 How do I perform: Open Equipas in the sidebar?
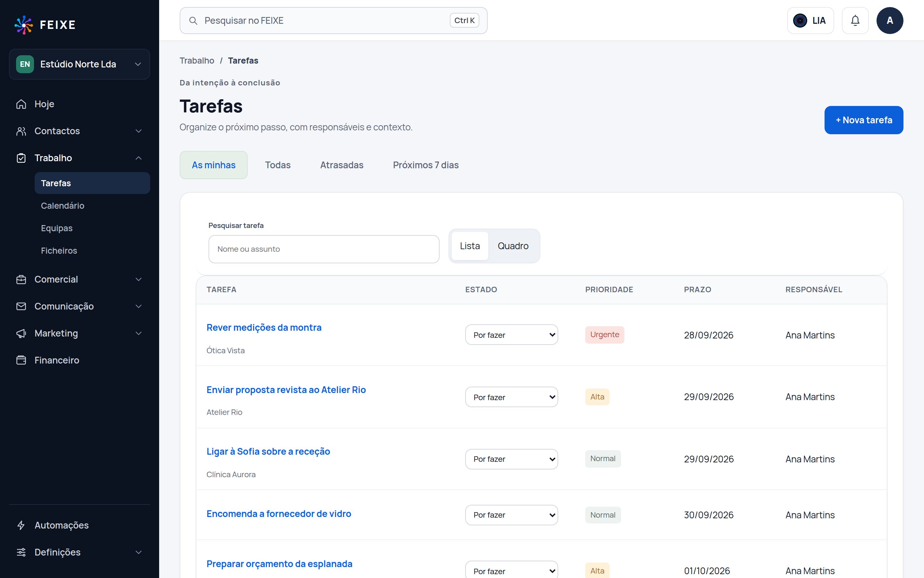click(92, 228)
